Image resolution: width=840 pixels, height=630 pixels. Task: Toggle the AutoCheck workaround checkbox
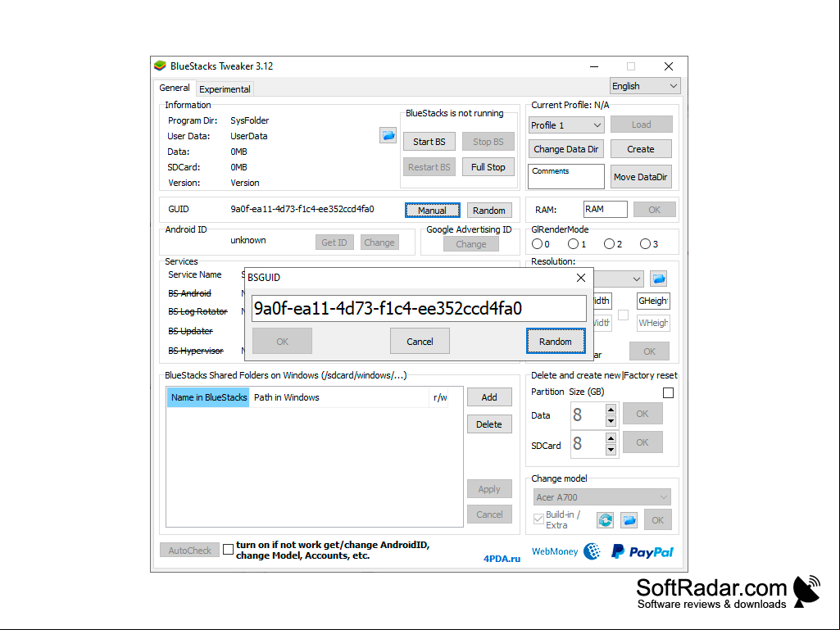(228, 550)
